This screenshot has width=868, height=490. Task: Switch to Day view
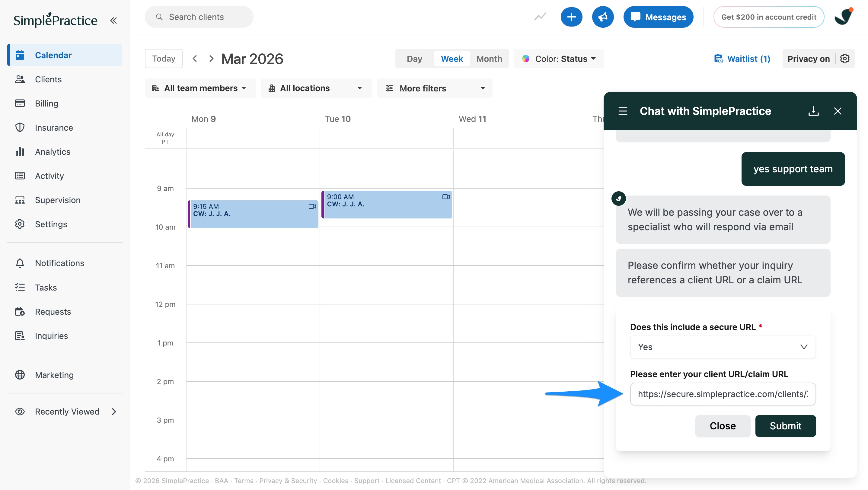click(x=414, y=59)
